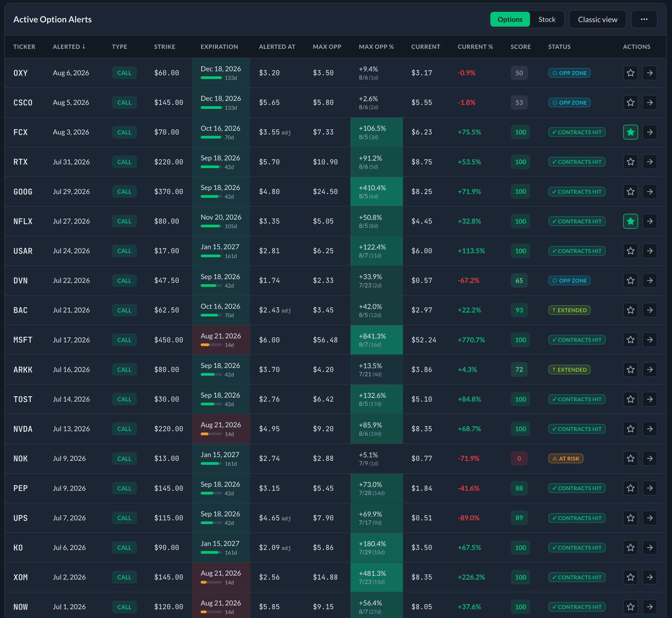Go to FCX details via arrow
This screenshot has width=672, height=618.
[x=649, y=132]
